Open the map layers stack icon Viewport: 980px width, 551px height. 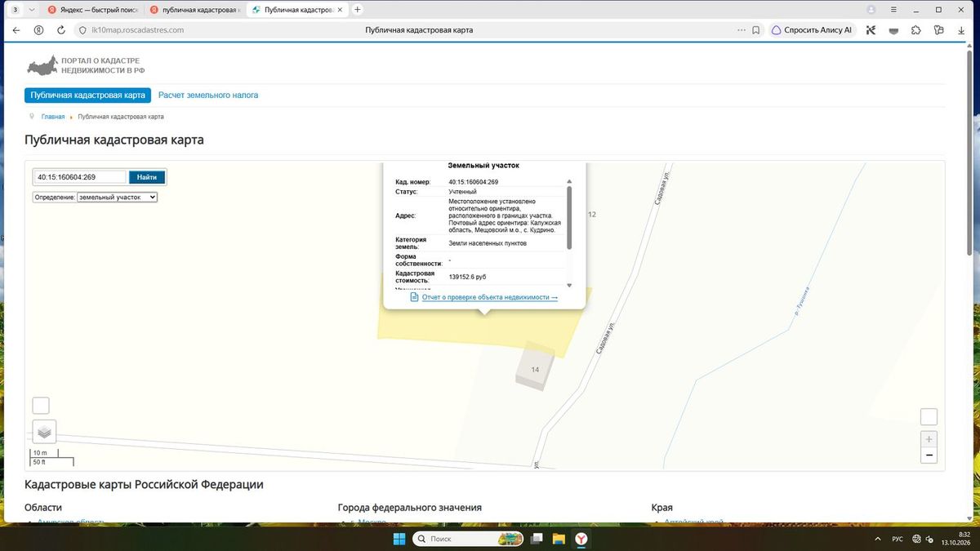[44, 432]
